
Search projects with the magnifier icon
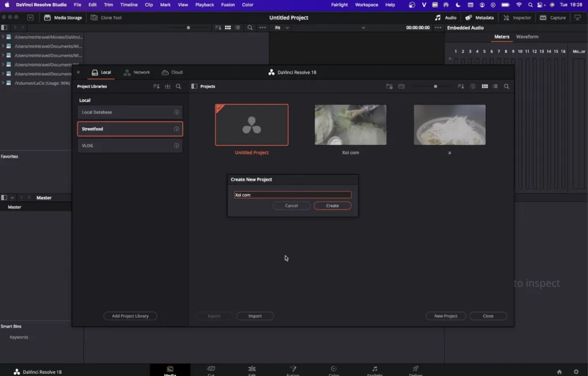[506, 86]
